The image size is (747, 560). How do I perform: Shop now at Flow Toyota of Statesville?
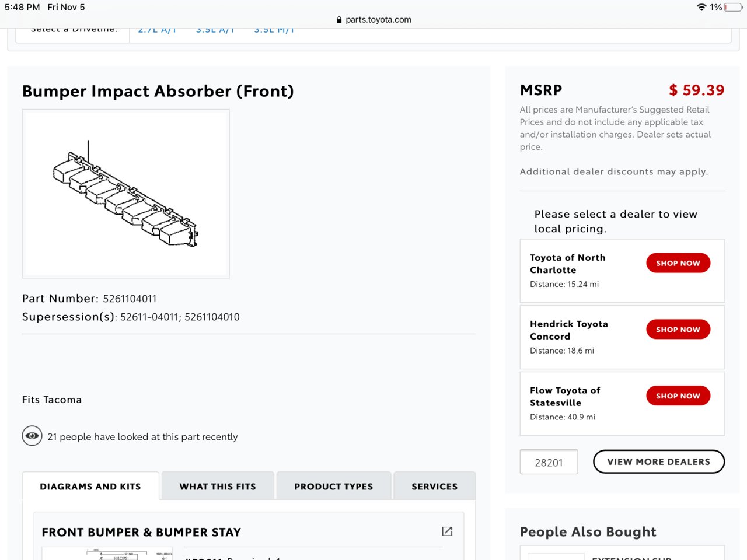pos(678,396)
